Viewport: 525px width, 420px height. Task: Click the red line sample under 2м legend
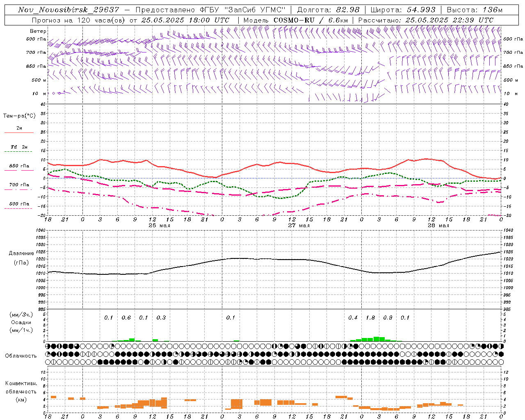coord(19,133)
